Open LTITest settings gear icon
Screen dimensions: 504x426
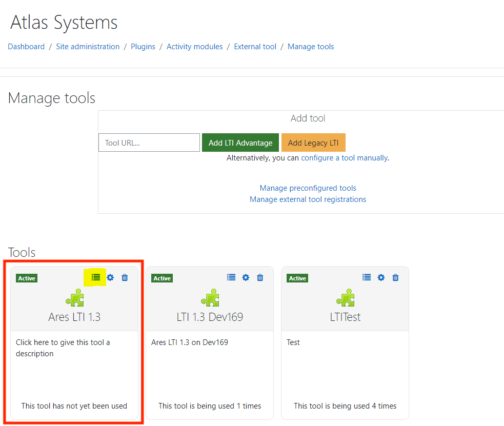(x=381, y=277)
